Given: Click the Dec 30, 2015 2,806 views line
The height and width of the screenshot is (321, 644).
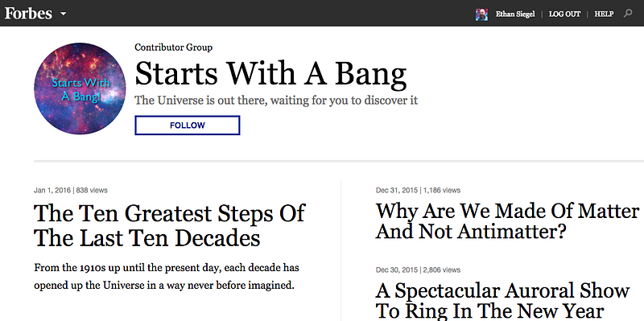Looking at the screenshot, I should pyautogui.click(x=418, y=270).
